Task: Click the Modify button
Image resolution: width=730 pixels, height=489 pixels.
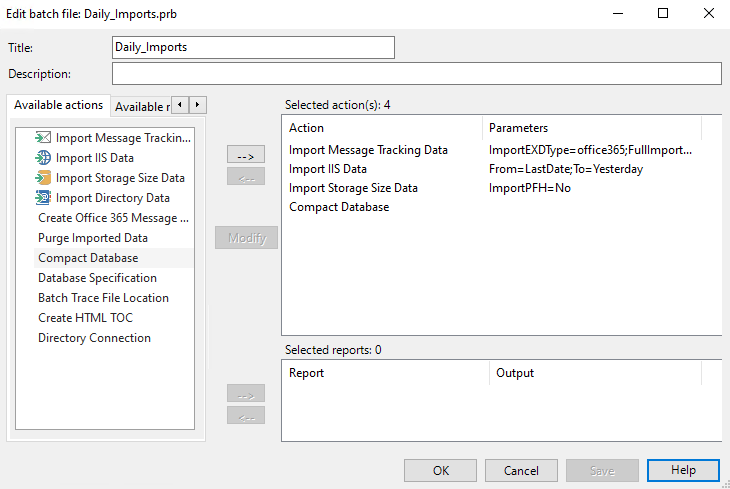Action: click(246, 238)
